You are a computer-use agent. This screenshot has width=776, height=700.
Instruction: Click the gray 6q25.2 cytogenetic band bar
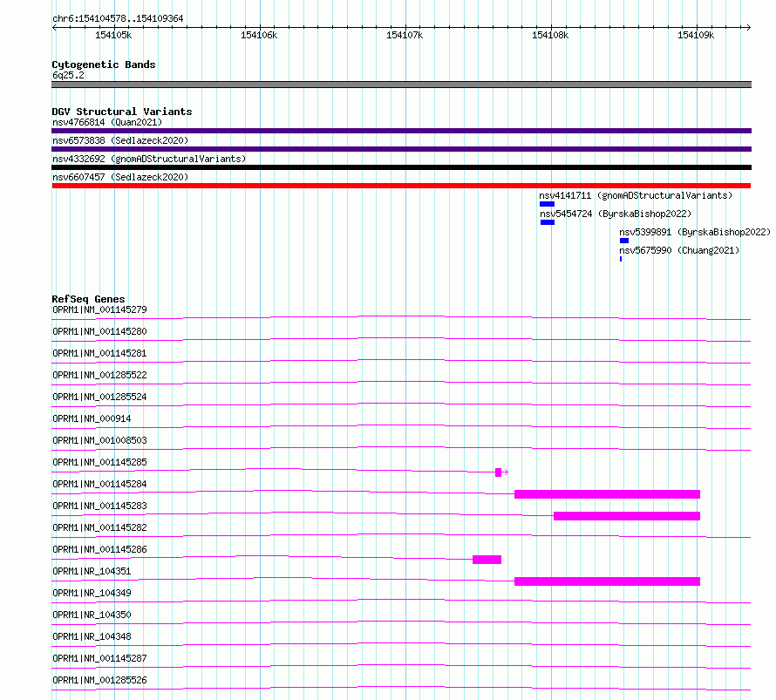click(401, 85)
